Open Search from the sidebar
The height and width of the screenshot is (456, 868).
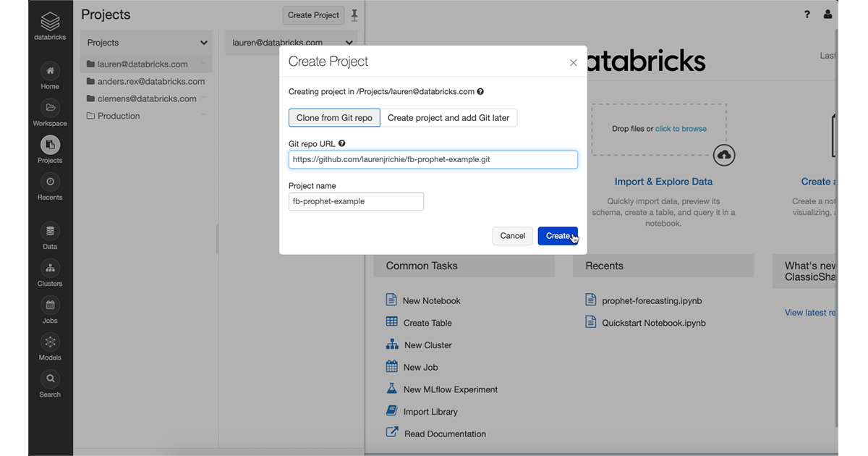pyautogui.click(x=50, y=379)
